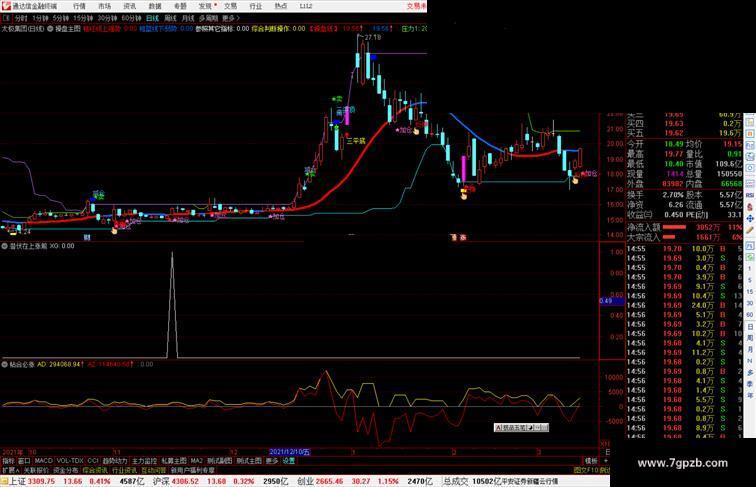
Task: Click the red money-bag icon in sidebar
Action: point(750,207)
